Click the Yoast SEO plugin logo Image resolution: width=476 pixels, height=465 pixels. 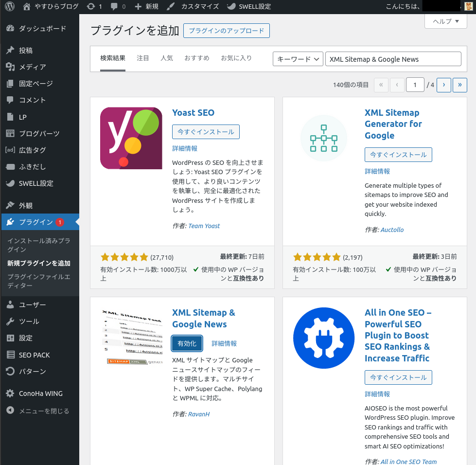click(x=131, y=138)
